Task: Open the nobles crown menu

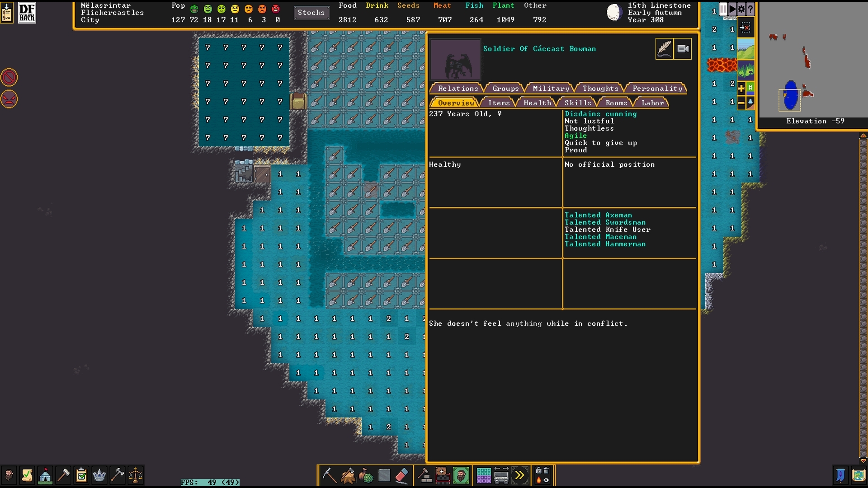Action: click(99, 475)
